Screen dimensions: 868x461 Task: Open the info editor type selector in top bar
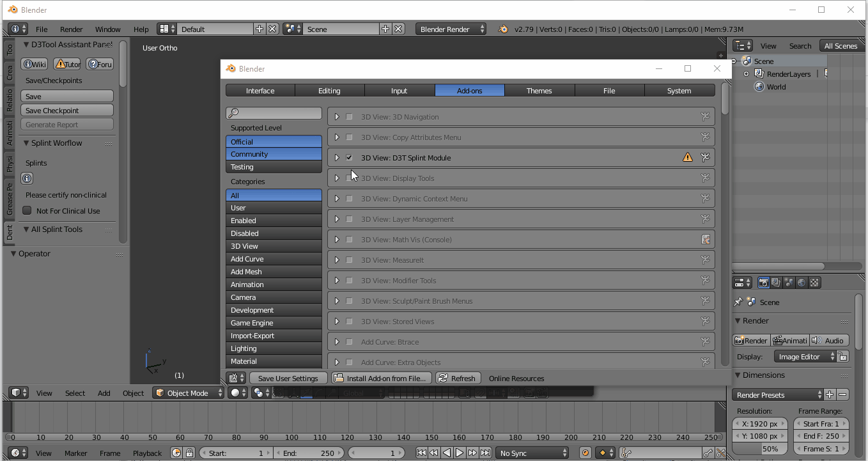click(x=18, y=29)
